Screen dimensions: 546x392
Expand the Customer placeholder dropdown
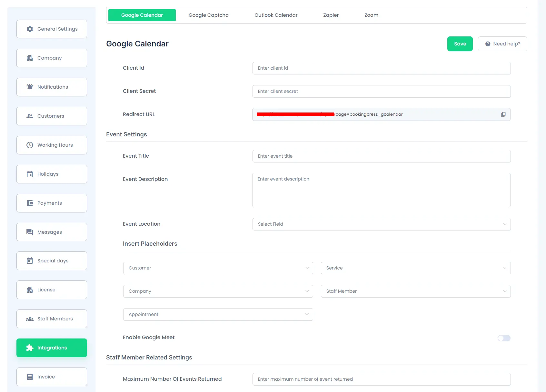tap(218, 268)
